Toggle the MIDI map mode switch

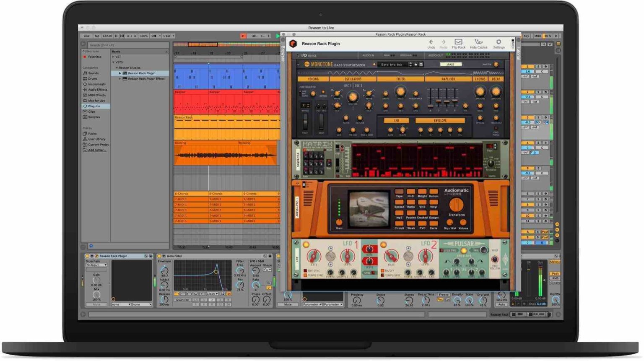click(538, 36)
